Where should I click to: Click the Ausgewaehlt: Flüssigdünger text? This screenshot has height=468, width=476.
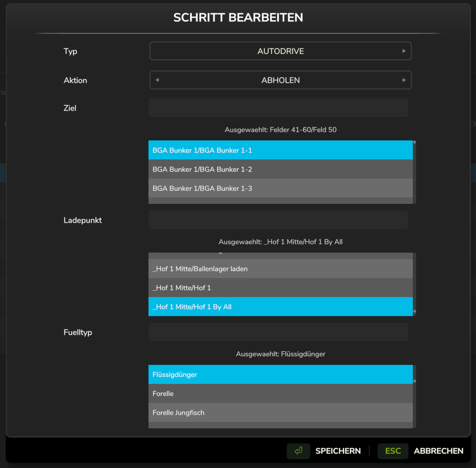pyautogui.click(x=281, y=354)
